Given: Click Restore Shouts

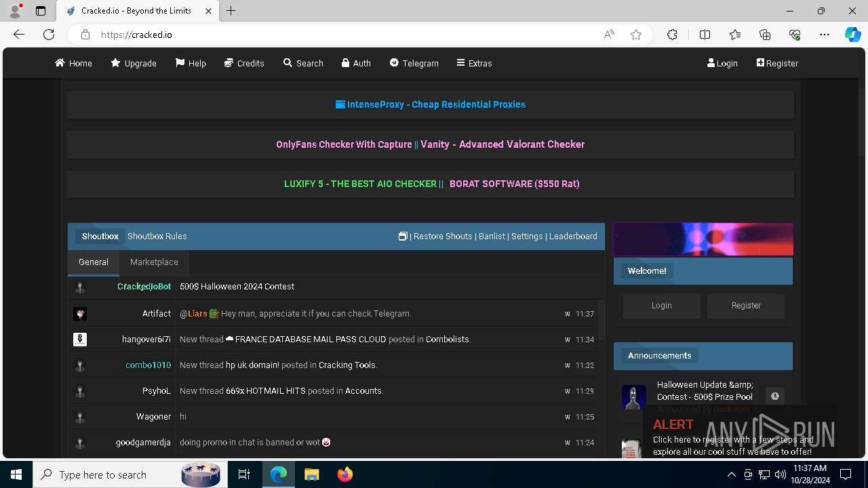Looking at the screenshot, I should click(x=443, y=236).
